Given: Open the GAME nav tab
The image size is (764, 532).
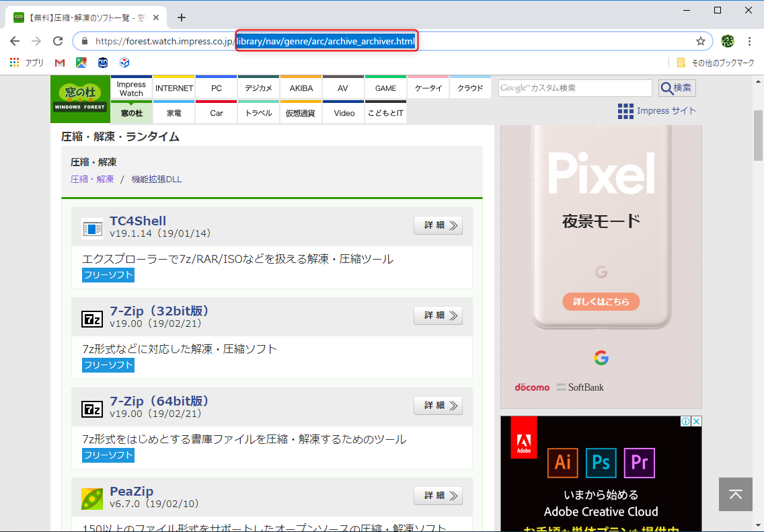Looking at the screenshot, I should [x=385, y=88].
